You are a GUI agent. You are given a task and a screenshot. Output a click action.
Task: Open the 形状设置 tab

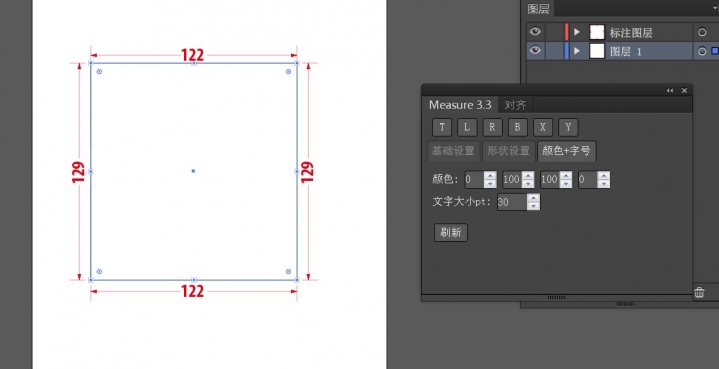click(509, 151)
